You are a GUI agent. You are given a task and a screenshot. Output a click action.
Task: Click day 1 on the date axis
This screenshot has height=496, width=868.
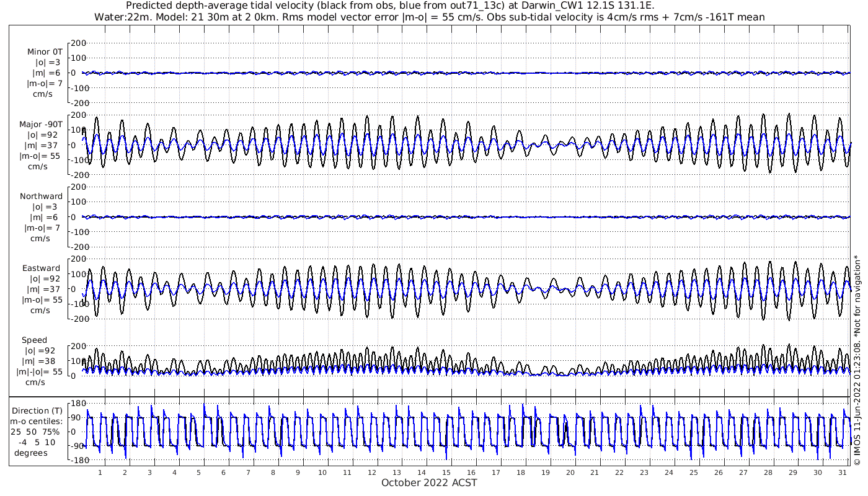coord(100,472)
